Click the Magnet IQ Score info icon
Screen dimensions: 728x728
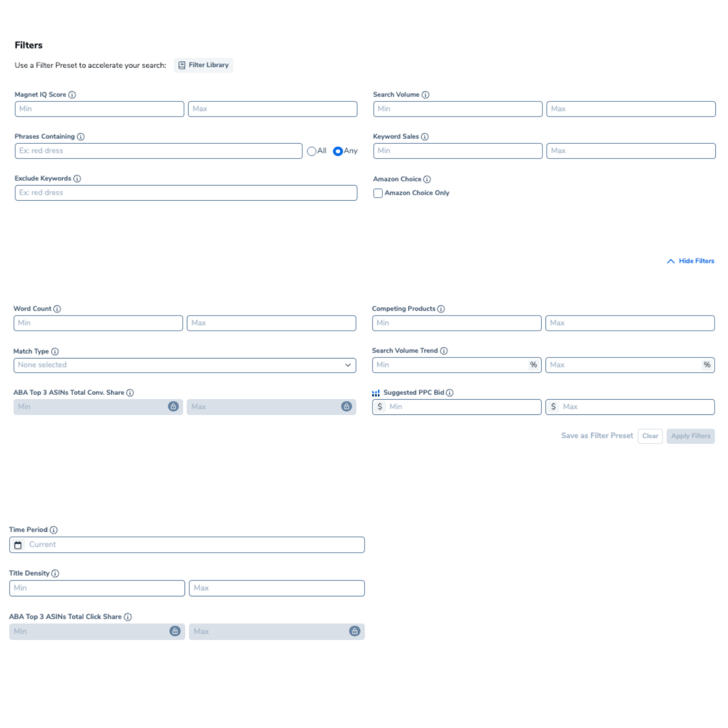(x=72, y=95)
